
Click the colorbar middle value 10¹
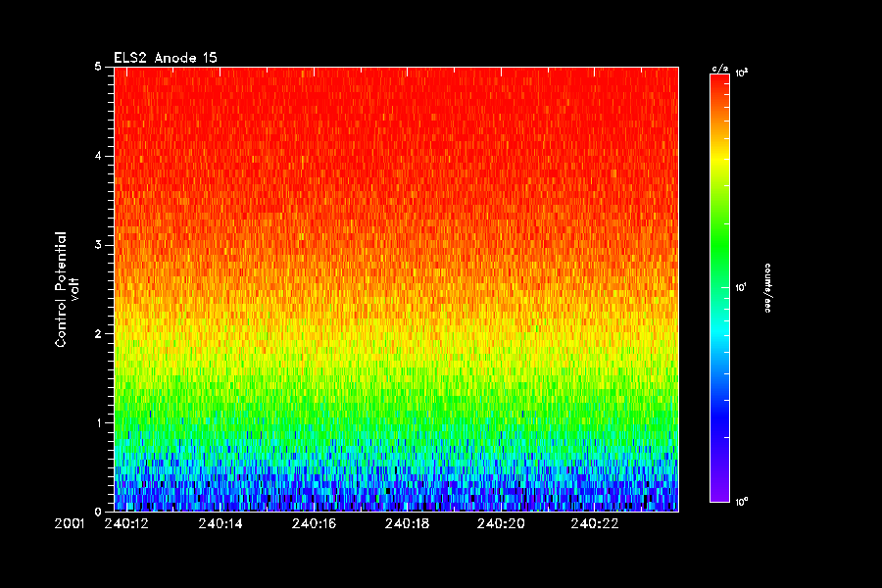click(x=741, y=287)
